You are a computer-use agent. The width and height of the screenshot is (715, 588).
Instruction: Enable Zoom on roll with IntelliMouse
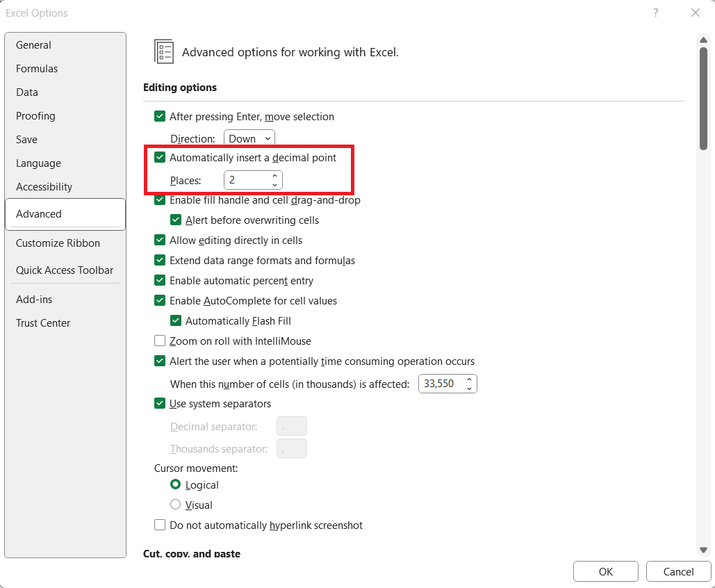(160, 341)
